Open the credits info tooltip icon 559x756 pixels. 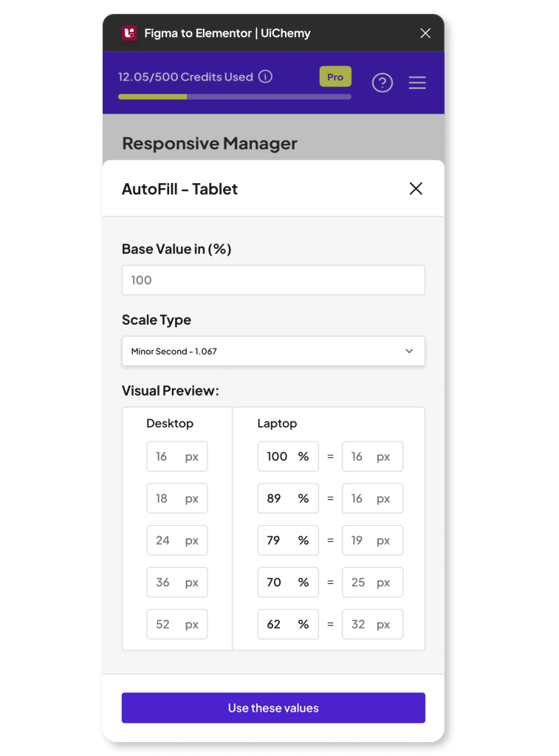pos(266,77)
